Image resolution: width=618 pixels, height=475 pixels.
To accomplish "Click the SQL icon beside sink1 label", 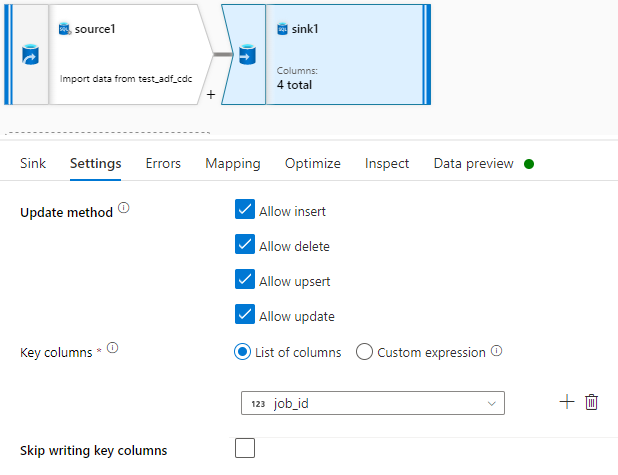I will coord(283,29).
